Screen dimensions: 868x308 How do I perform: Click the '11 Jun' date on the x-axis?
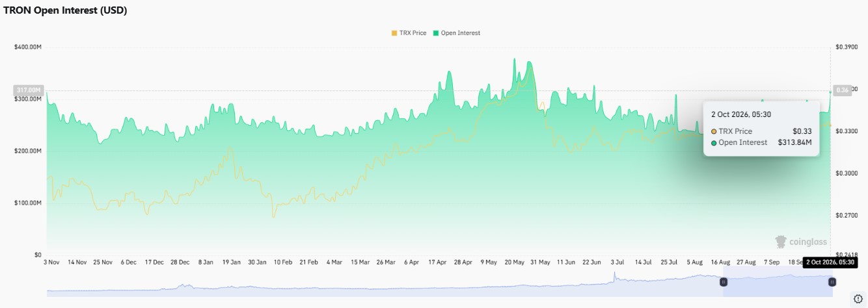(565, 263)
